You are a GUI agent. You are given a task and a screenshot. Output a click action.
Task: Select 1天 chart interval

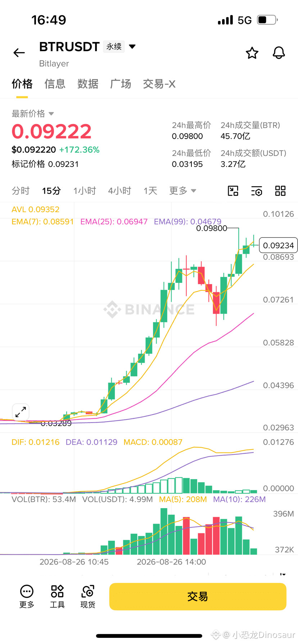pyautogui.click(x=150, y=190)
